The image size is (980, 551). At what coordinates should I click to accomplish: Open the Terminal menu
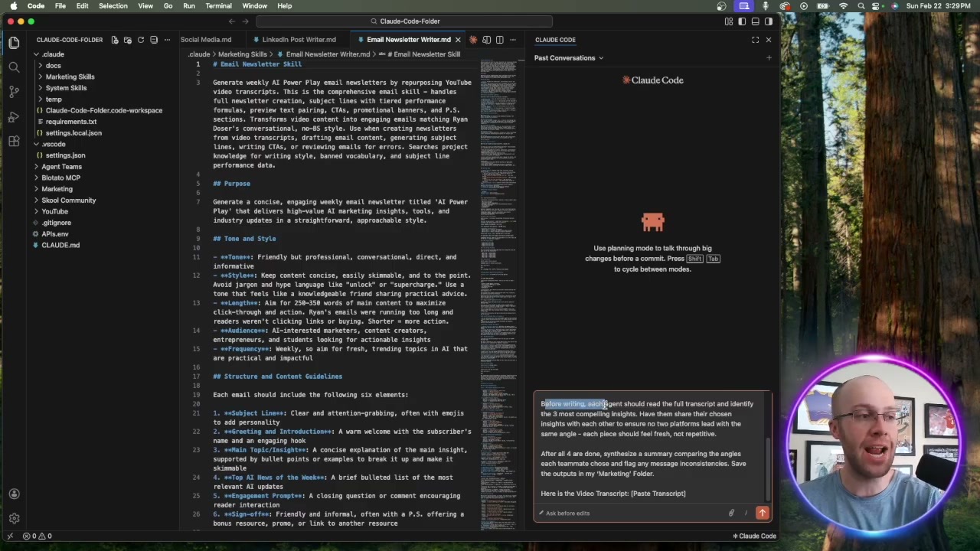tap(218, 6)
